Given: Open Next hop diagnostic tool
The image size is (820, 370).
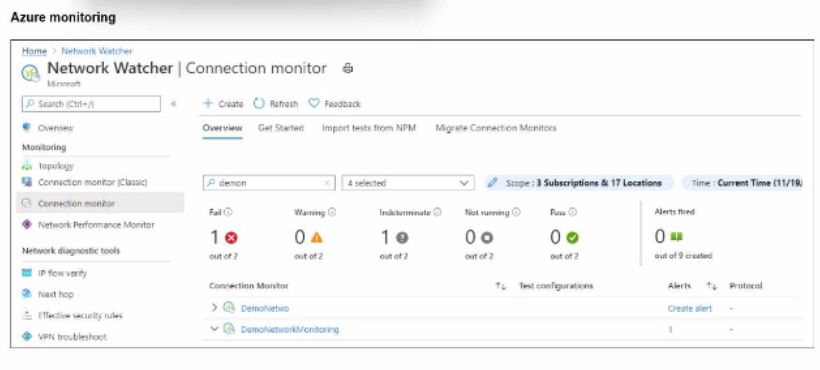Looking at the screenshot, I should point(55,294).
